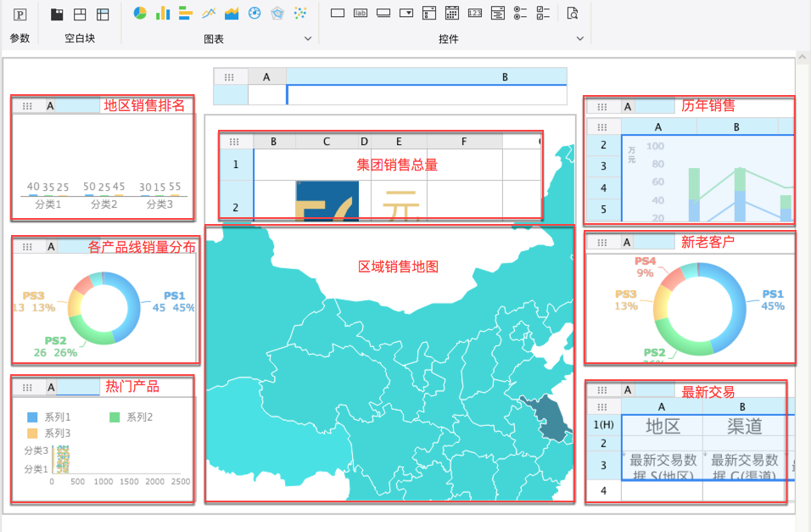Click the PS2 26 26% label in left donut
811x532 pixels.
point(55,347)
